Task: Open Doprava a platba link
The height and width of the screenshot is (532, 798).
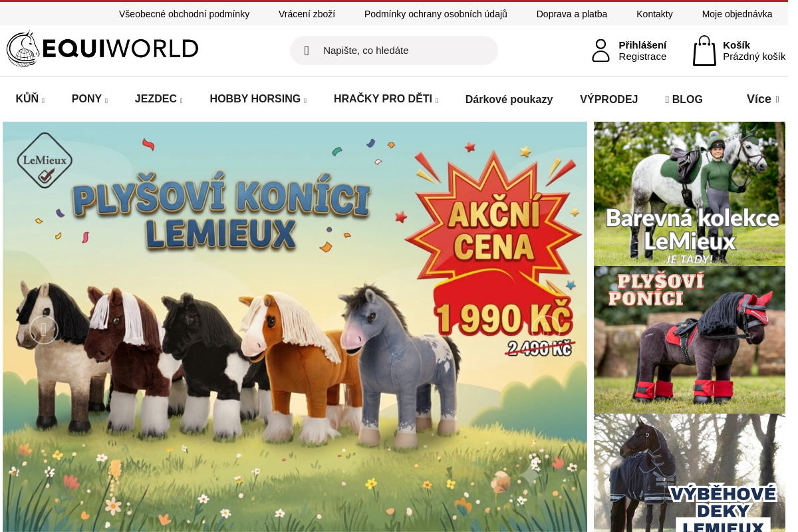Action: pos(572,14)
